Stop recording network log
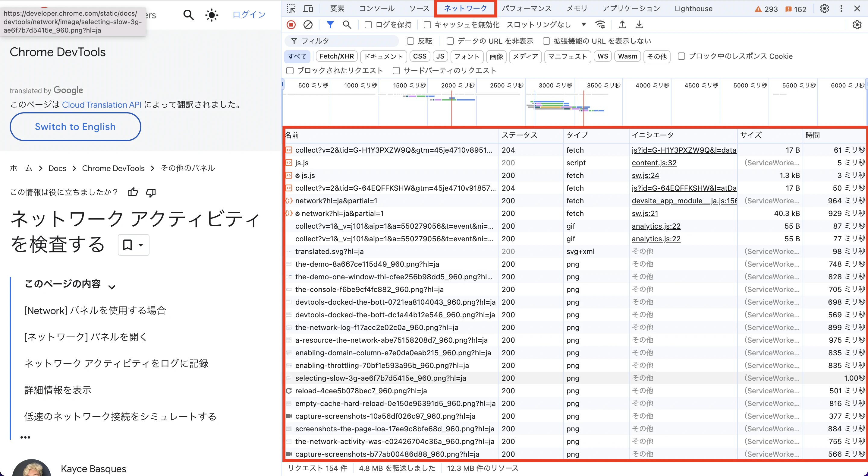This screenshot has height=476, width=868. click(x=291, y=25)
